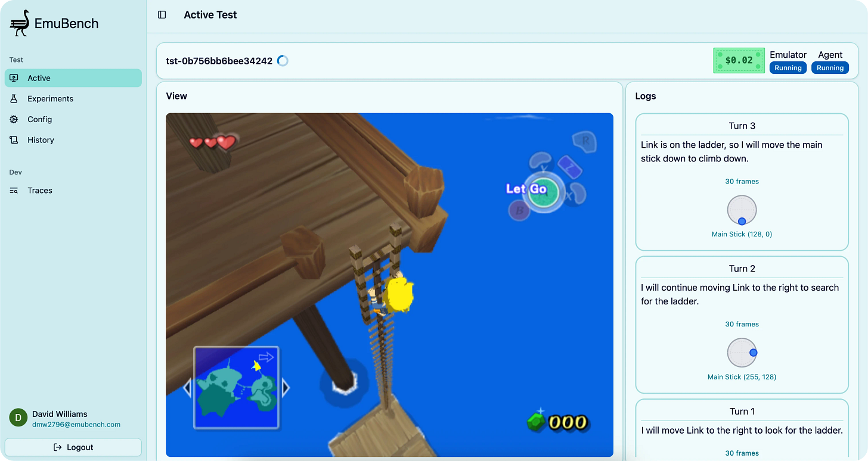Click the loading spinner beside the test ID
The width and height of the screenshot is (868, 461).
pyautogui.click(x=283, y=61)
